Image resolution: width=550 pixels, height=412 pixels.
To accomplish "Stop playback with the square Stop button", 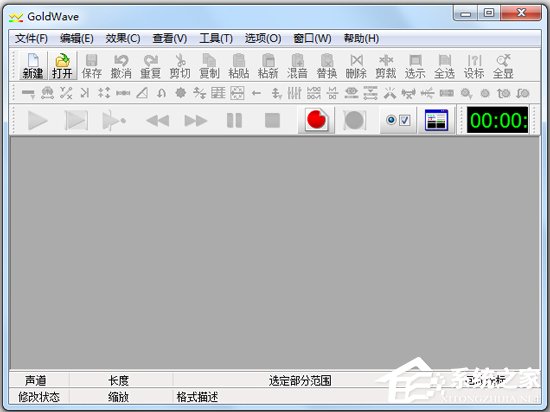I will (272, 120).
